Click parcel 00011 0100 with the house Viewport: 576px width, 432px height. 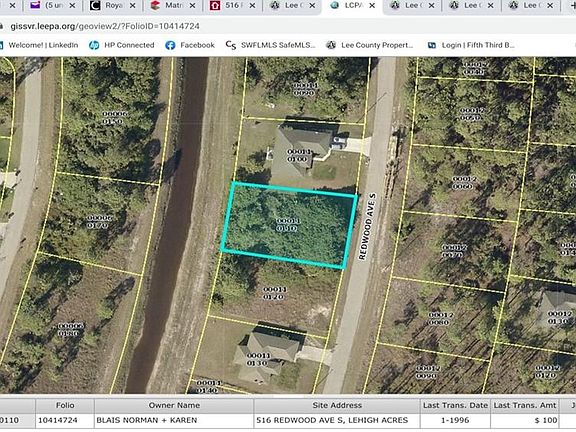pos(298,155)
